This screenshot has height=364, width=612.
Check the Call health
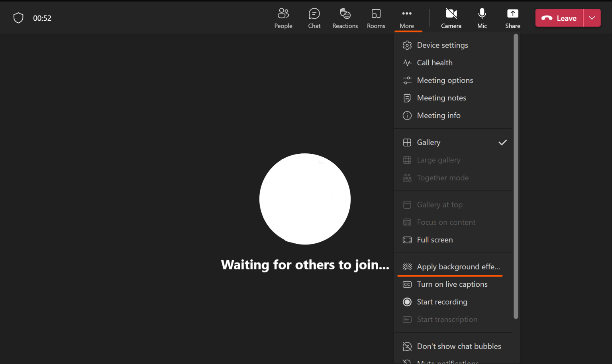(434, 63)
